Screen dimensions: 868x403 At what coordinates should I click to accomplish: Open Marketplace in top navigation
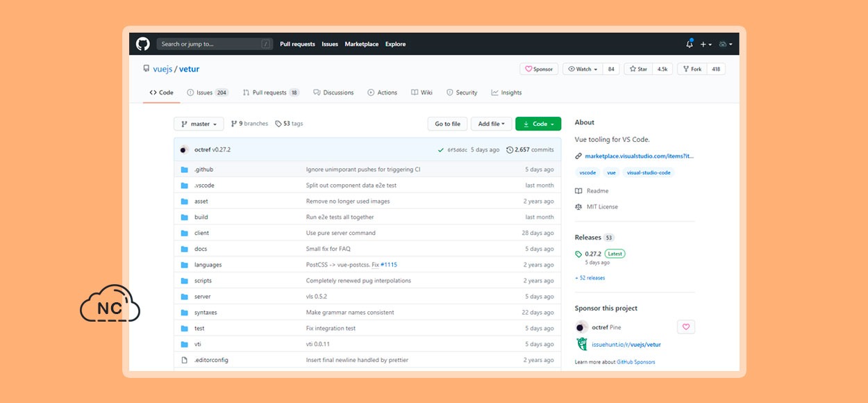click(x=362, y=44)
